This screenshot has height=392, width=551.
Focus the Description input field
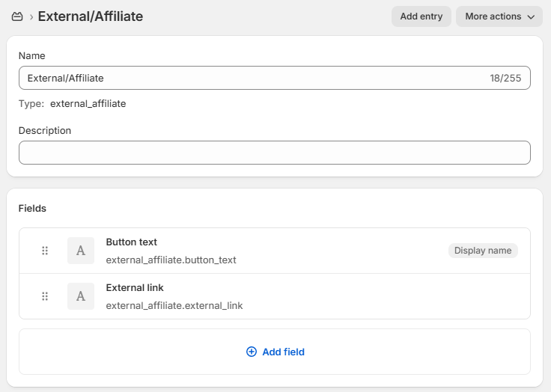(x=274, y=153)
